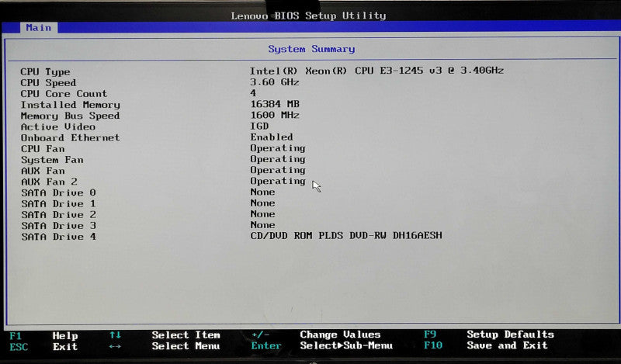Select the Memory Bus Speed label
This screenshot has height=364, width=621.
[70, 116]
